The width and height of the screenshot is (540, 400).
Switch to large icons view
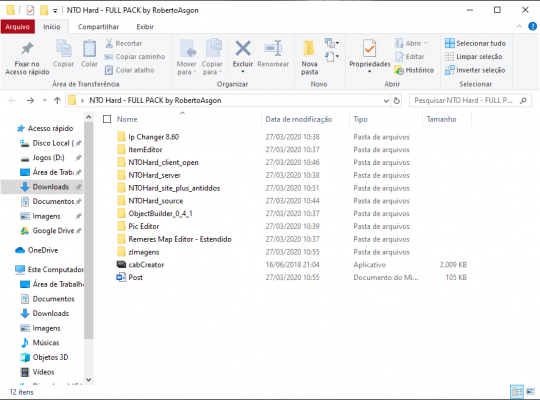click(530, 392)
